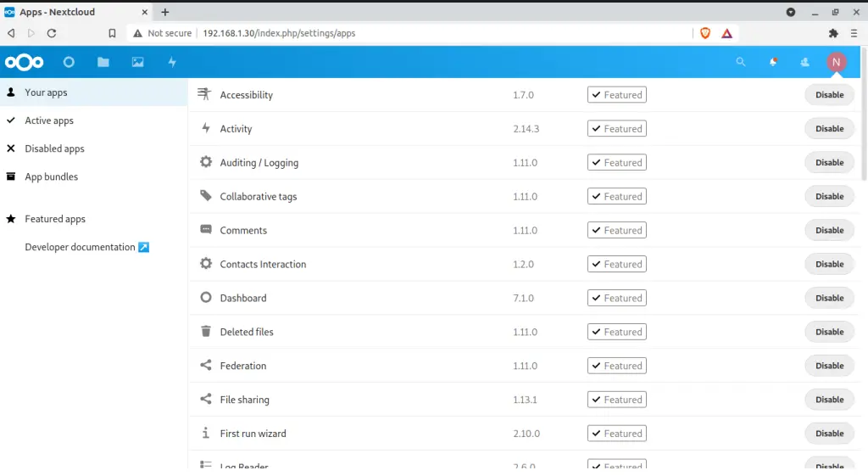This screenshot has height=476, width=868.
Task: Disable the Comments app
Action: pyautogui.click(x=829, y=230)
